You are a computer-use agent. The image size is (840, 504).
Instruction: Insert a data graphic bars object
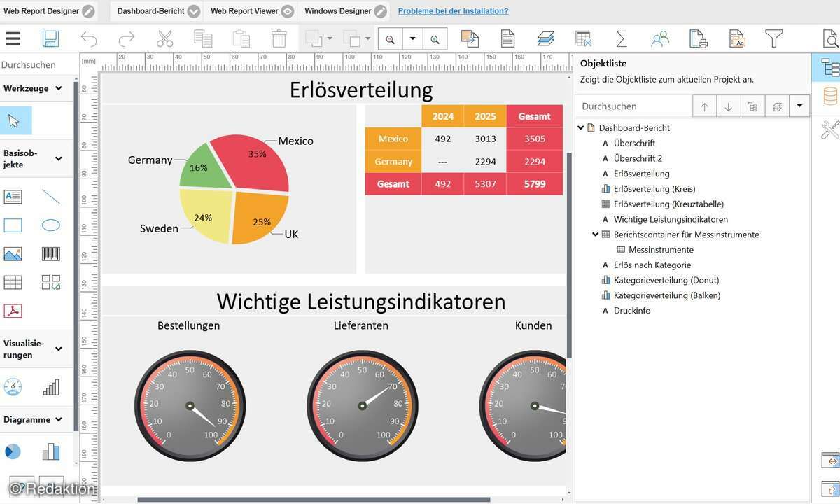tap(51, 387)
